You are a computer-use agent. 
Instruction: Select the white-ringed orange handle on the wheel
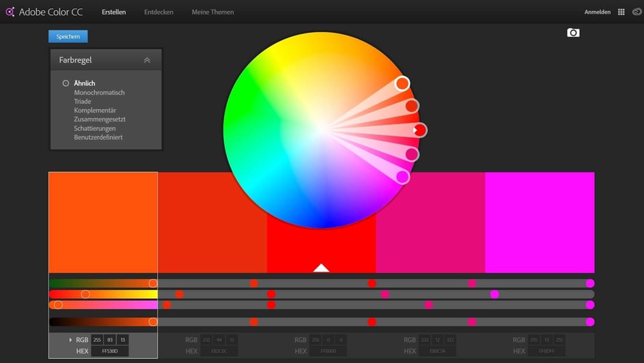(402, 83)
